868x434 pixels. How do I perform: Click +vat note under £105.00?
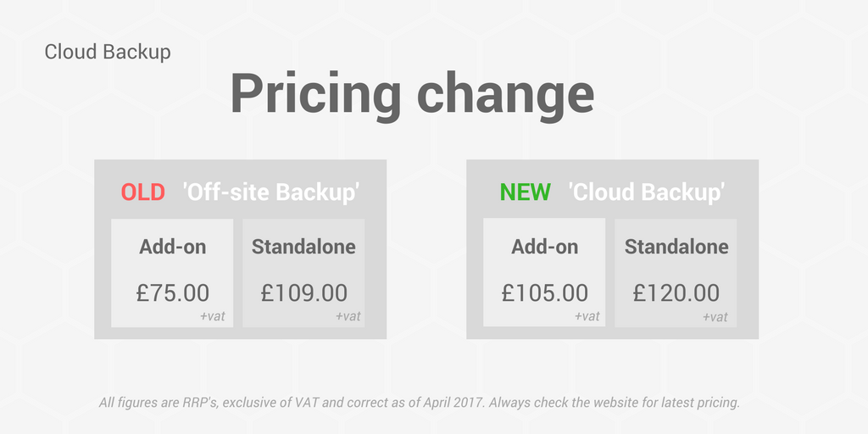(x=587, y=317)
